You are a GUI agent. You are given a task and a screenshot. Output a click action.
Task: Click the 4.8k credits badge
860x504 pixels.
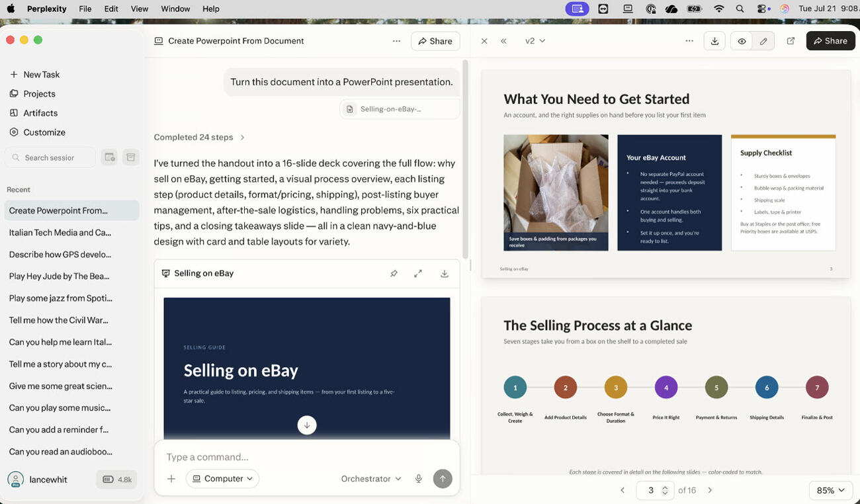click(117, 480)
